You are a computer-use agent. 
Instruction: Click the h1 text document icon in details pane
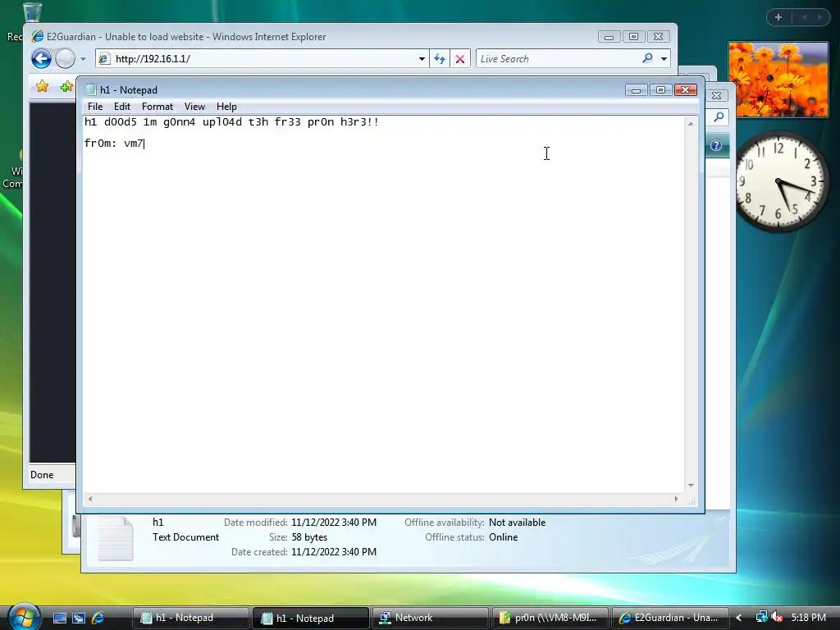pyautogui.click(x=115, y=537)
